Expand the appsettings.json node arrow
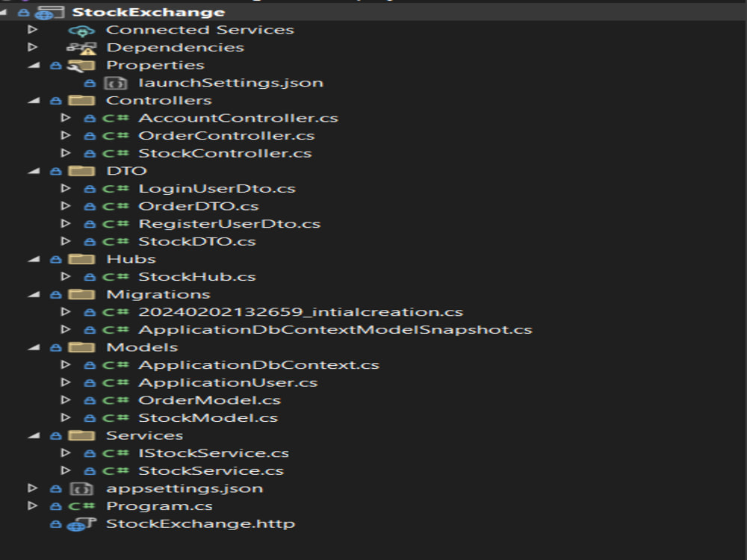Screen dimensions: 747x560 [32, 488]
